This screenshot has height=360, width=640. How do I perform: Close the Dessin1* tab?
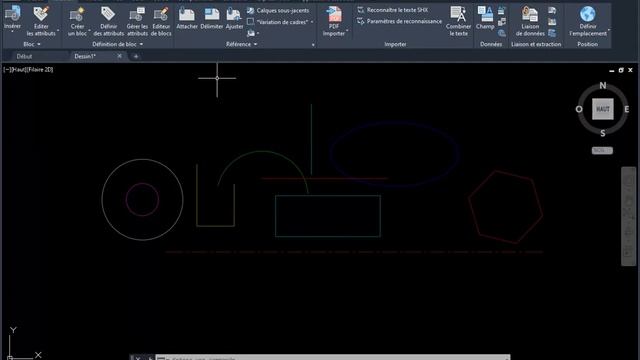click(119, 56)
